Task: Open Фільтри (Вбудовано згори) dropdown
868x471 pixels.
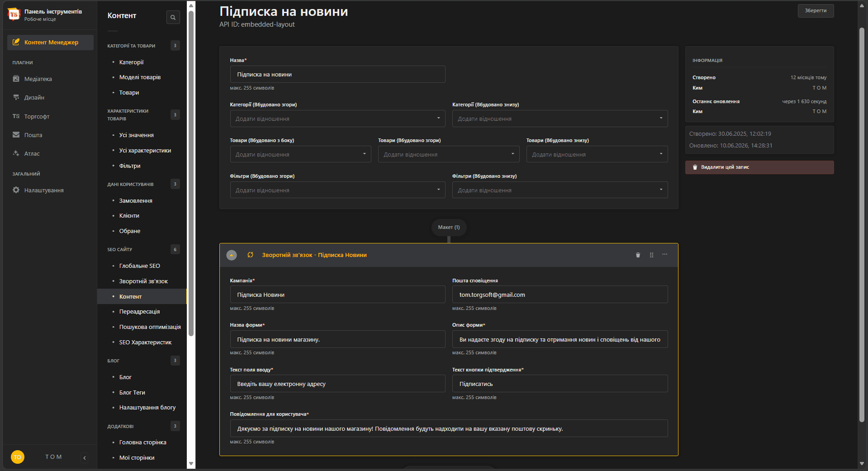Action: point(337,190)
